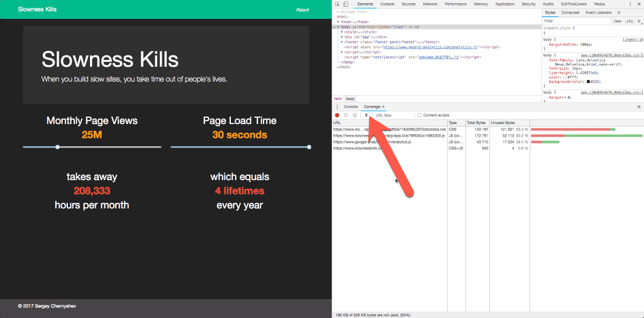The width and height of the screenshot is (644, 318).
Task: Open the Audits tab
Action: click(x=548, y=4)
